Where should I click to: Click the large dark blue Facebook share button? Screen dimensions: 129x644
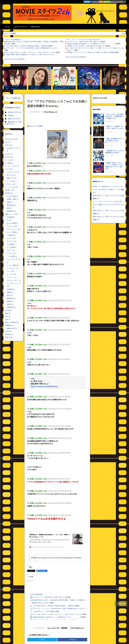point(72,639)
